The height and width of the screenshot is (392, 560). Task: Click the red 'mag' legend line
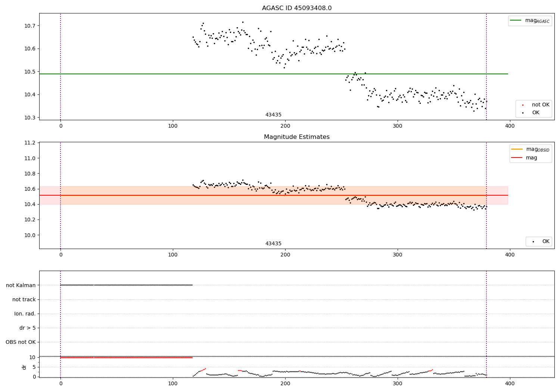pyautogui.click(x=517, y=158)
